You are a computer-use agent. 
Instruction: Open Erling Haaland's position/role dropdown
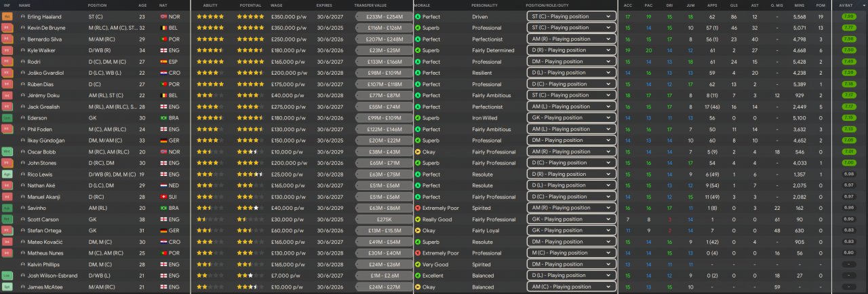point(571,16)
